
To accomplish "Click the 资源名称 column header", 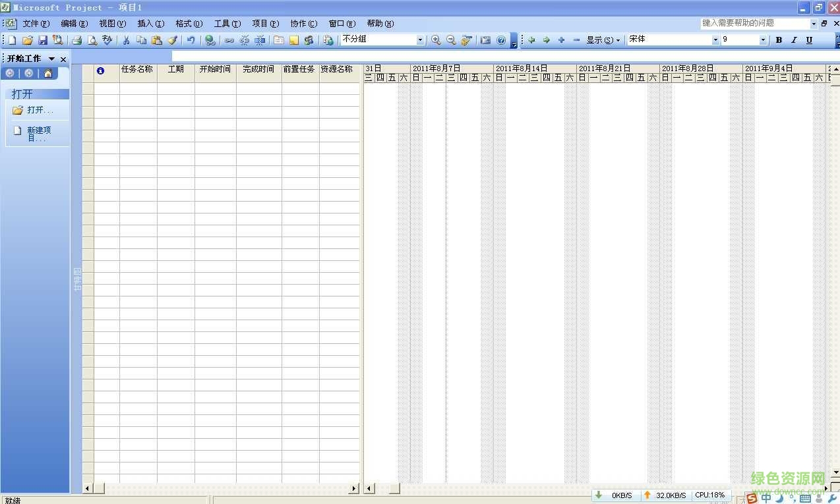I will (340, 73).
